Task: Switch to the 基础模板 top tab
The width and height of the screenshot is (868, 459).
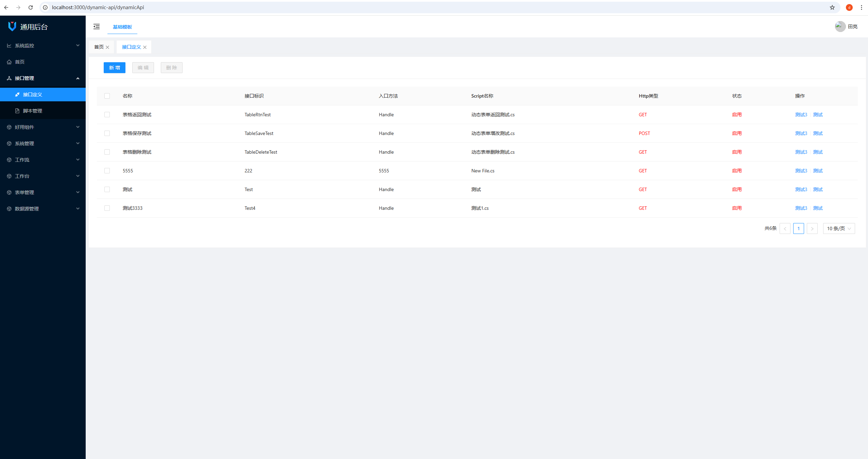Action: coord(122,27)
